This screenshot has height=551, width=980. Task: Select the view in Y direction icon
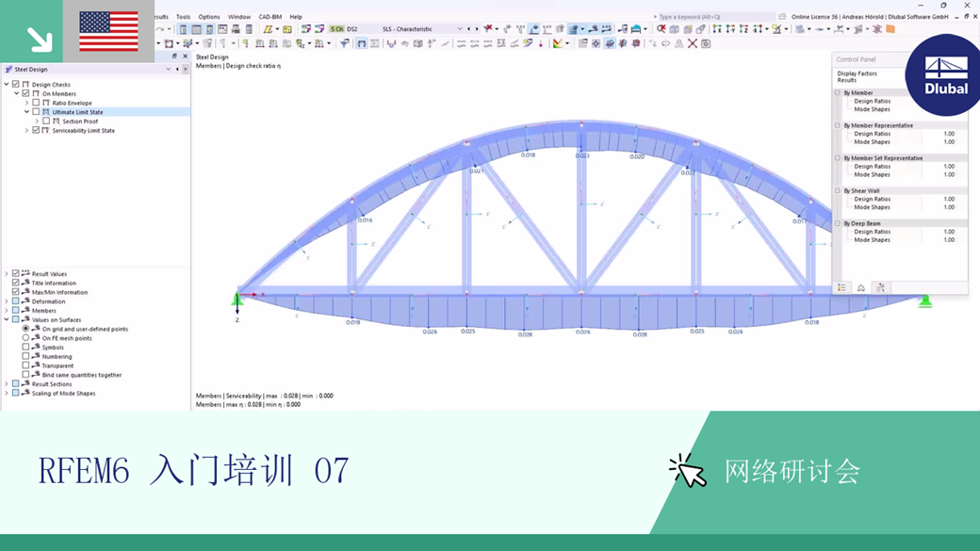click(730, 29)
